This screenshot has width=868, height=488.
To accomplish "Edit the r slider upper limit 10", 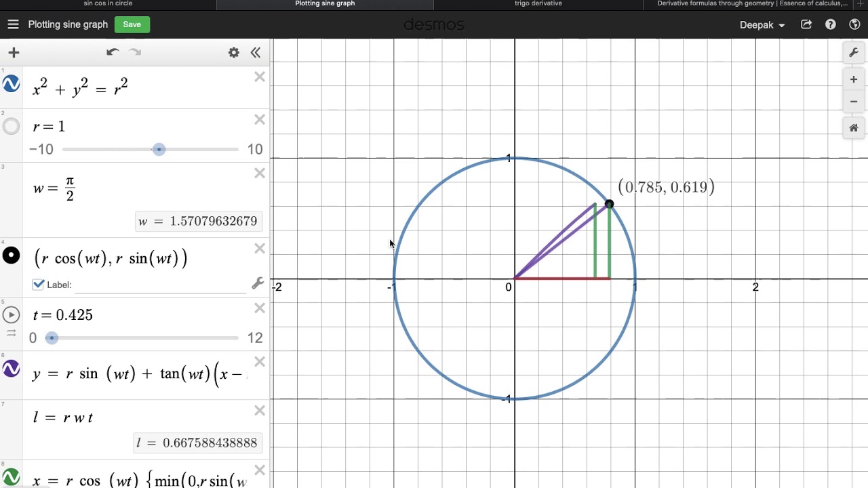I will pos(255,149).
